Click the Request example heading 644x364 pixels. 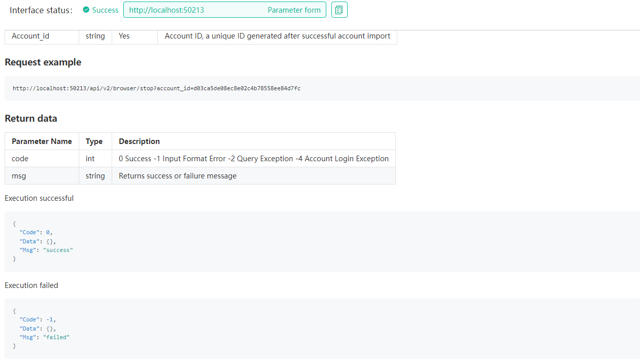pos(43,62)
